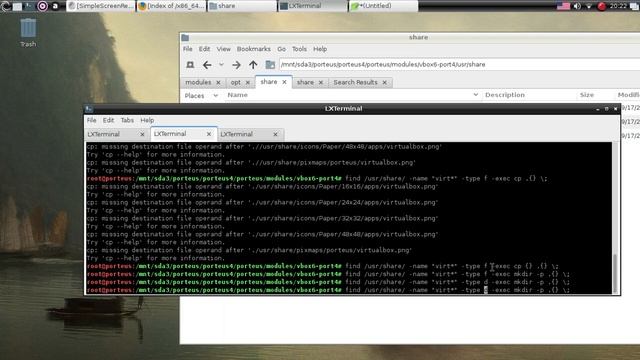Open Tabs menu in LXTerminal
The width and height of the screenshot is (640, 360).
127,120
